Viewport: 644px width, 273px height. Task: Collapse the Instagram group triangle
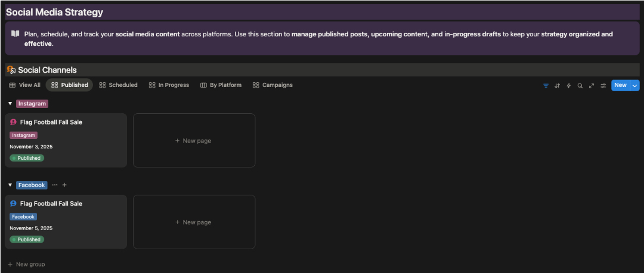10,104
